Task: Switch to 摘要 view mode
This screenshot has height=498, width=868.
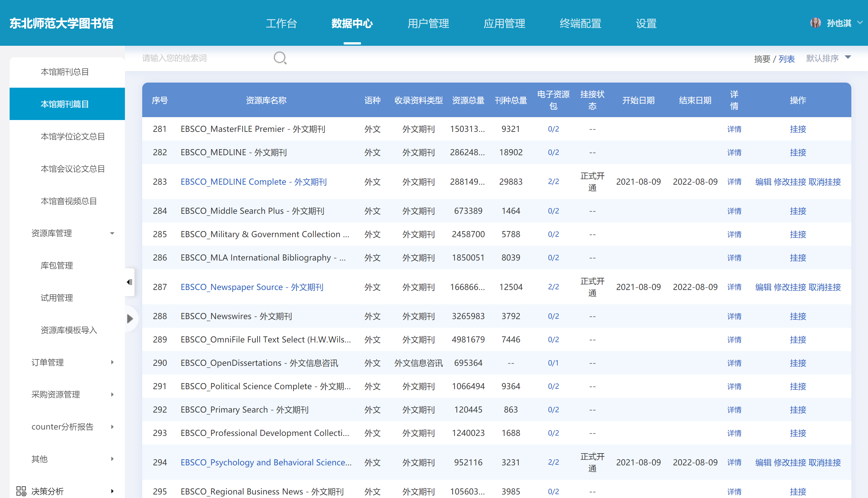Action: 762,59
